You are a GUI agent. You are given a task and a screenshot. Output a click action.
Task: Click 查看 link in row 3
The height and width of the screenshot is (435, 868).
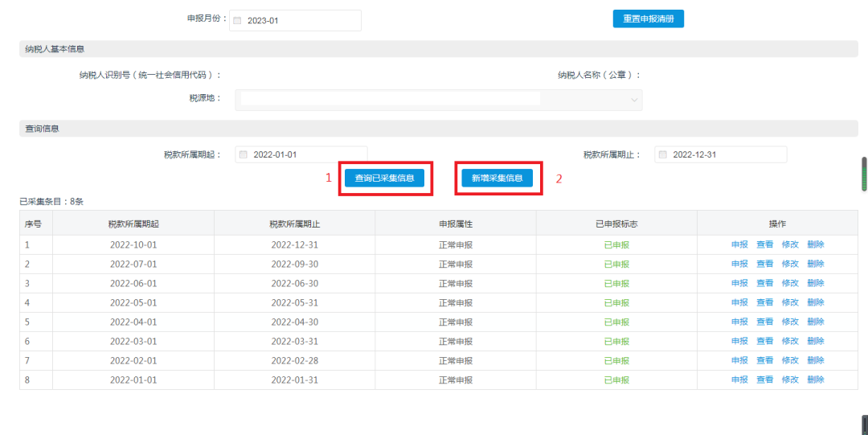point(764,283)
